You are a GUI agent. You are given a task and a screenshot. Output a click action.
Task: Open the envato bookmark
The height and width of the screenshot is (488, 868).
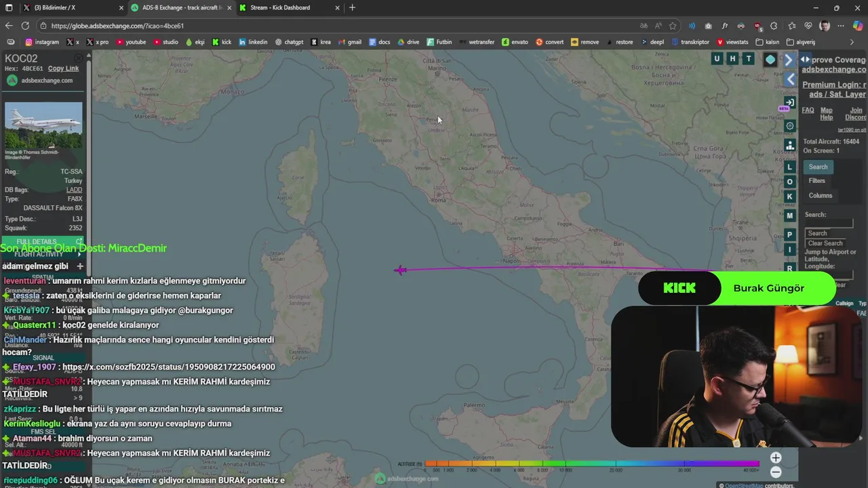[x=515, y=42]
